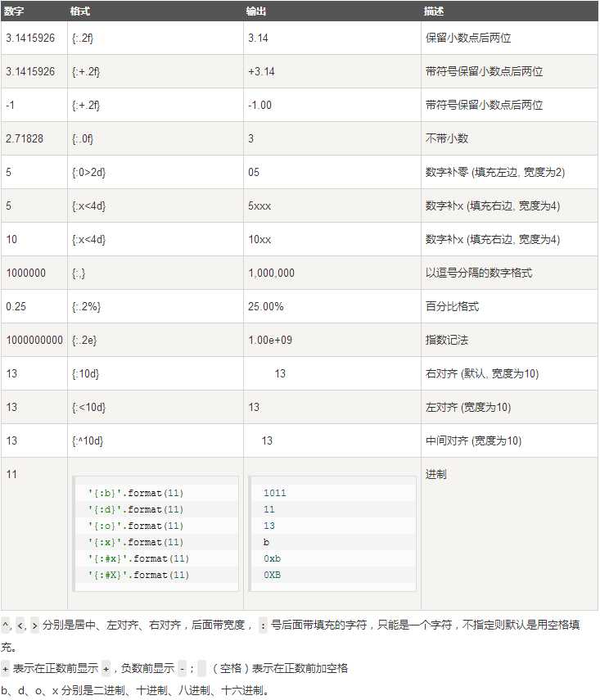Click the text 表示在正数前显示
Image resolution: width=600 pixels, height=700 pixels.
[x=56, y=668]
